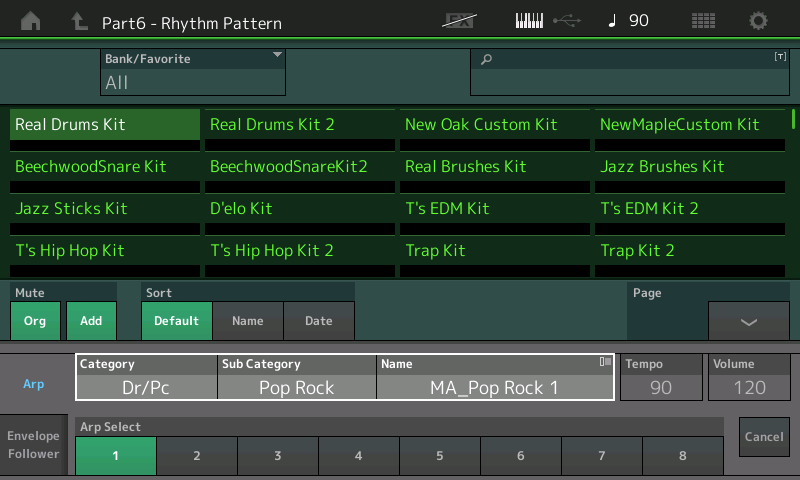This screenshot has width=800, height=480.
Task: Open the grid Live Set icon
Action: click(x=703, y=21)
